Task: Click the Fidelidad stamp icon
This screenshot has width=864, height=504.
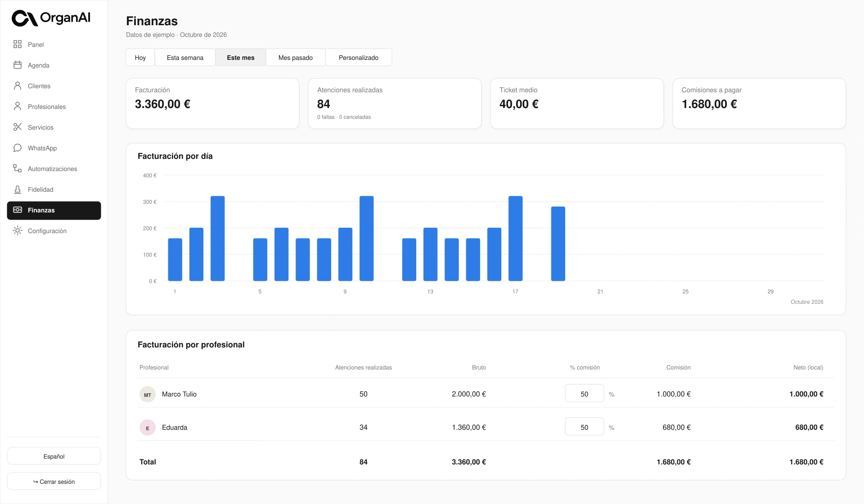Action: pyautogui.click(x=18, y=189)
